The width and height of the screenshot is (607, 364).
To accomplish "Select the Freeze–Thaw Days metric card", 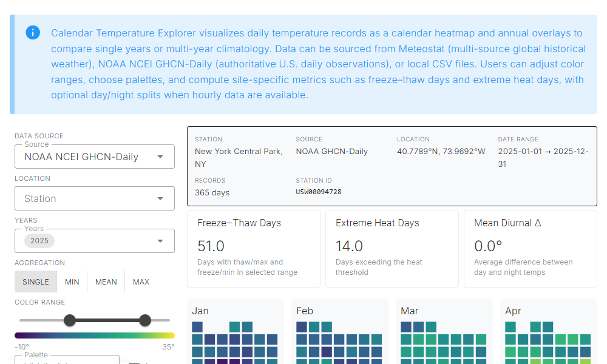I will (x=254, y=248).
